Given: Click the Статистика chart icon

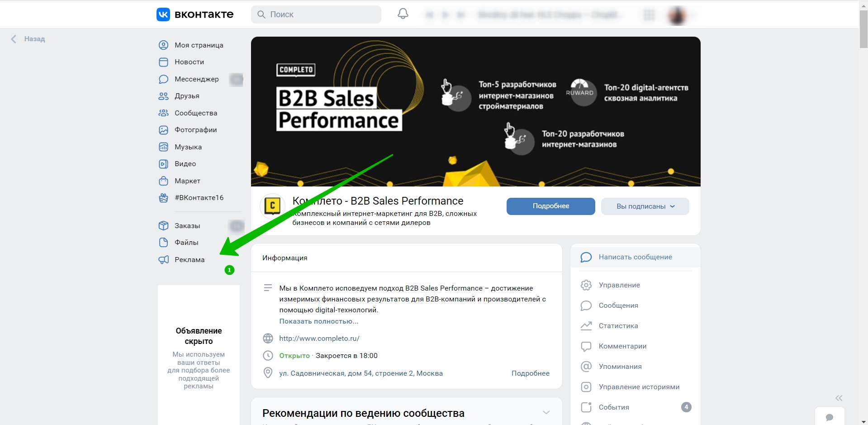Looking at the screenshot, I should point(586,326).
